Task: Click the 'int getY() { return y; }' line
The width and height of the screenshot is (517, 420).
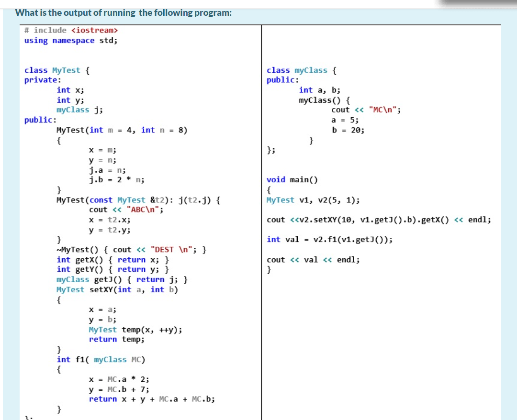Action: click(113, 269)
